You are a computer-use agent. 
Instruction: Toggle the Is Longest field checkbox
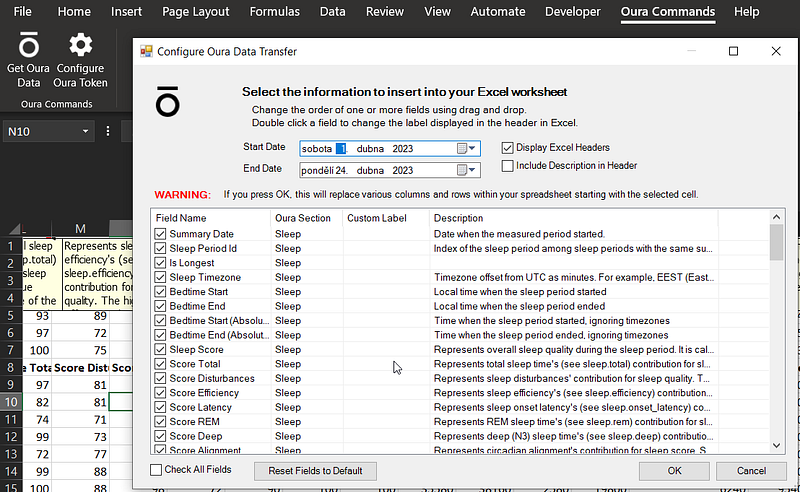[x=160, y=263]
